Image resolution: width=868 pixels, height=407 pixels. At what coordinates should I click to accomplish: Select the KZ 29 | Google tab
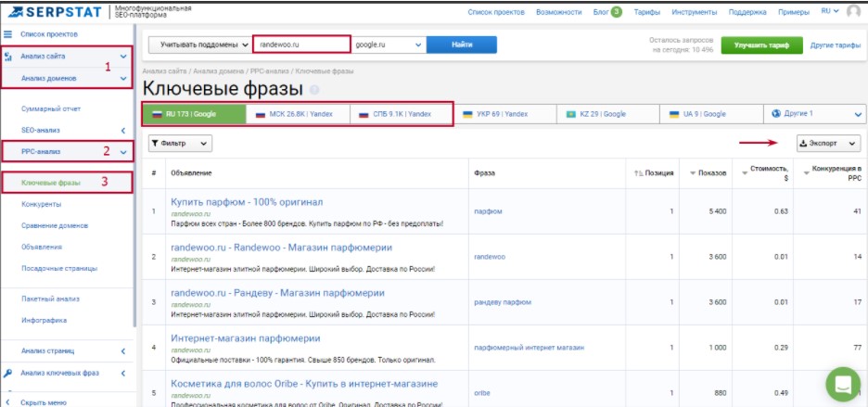point(608,114)
